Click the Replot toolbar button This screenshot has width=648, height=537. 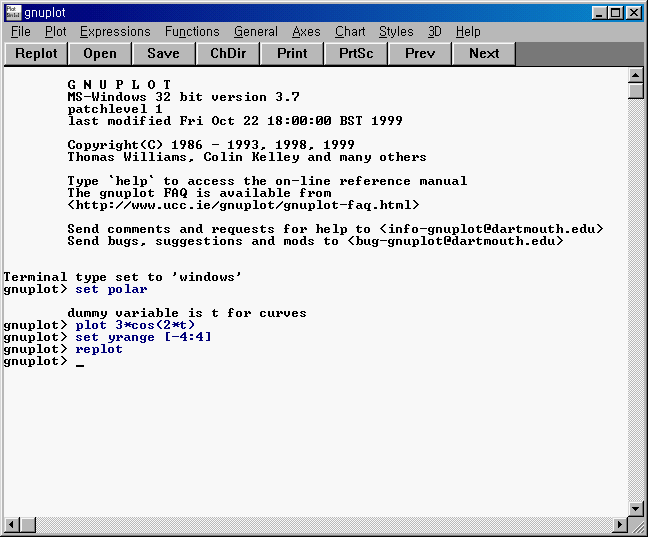point(36,54)
